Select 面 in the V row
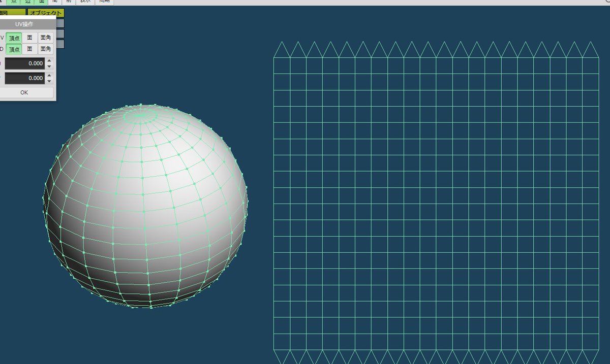The image size is (610, 364). [x=30, y=38]
